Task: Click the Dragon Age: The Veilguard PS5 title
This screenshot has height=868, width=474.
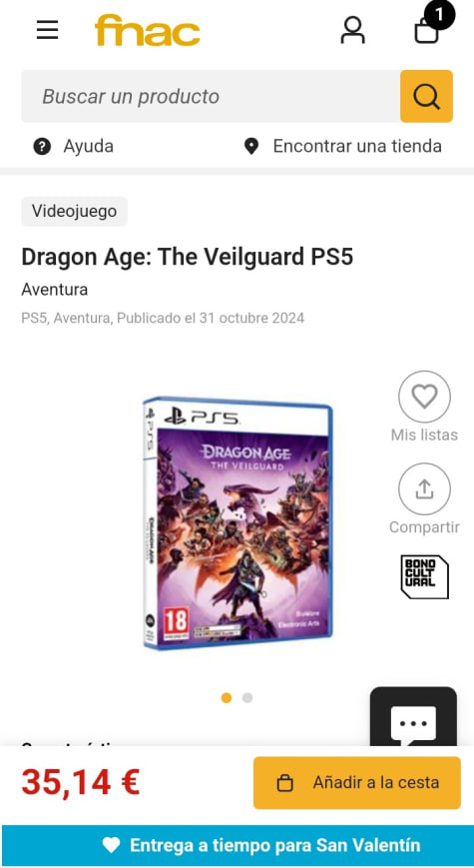Action: click(x=187, y=258)
